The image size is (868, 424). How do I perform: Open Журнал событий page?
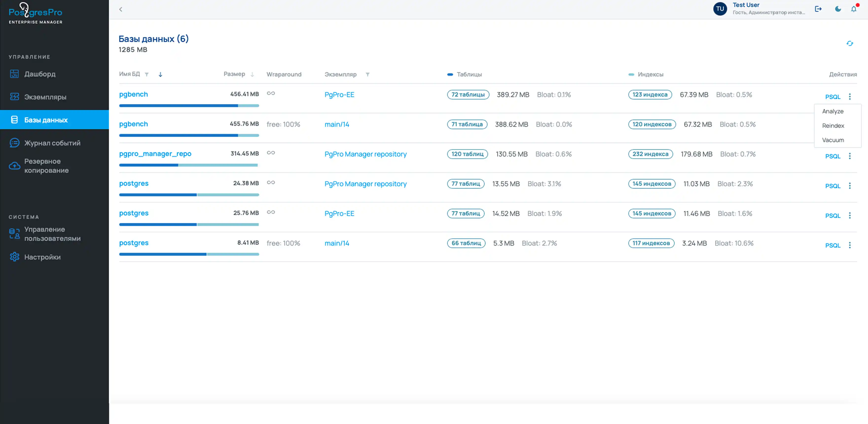coord(52,143)
